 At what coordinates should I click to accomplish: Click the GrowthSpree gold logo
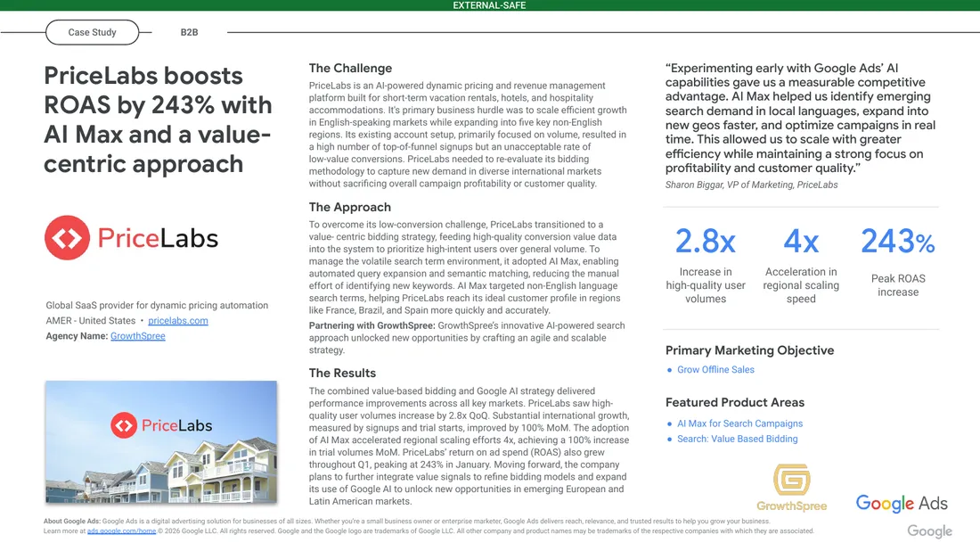pos(792,487)
